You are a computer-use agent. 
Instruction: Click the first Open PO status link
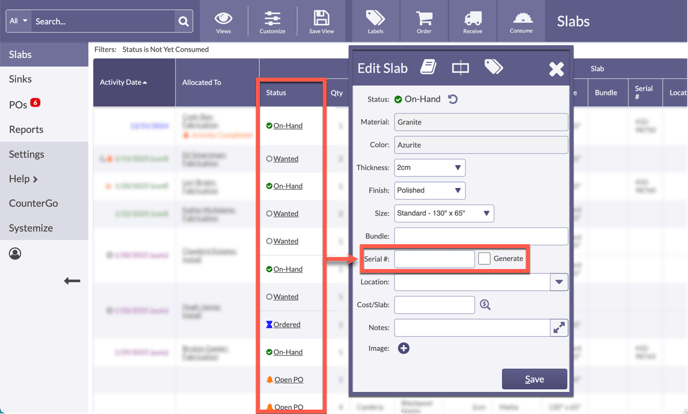289,380
